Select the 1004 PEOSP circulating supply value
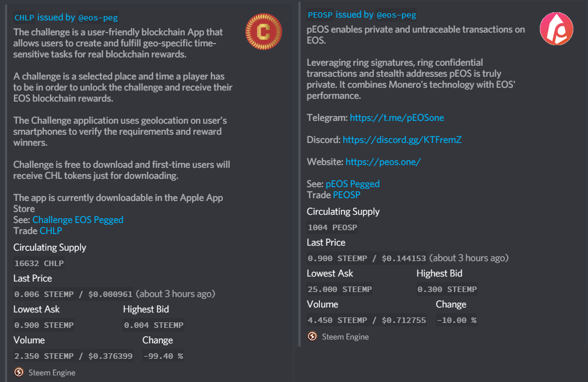This screenshot has width=588, height=382. click(332, 227)
